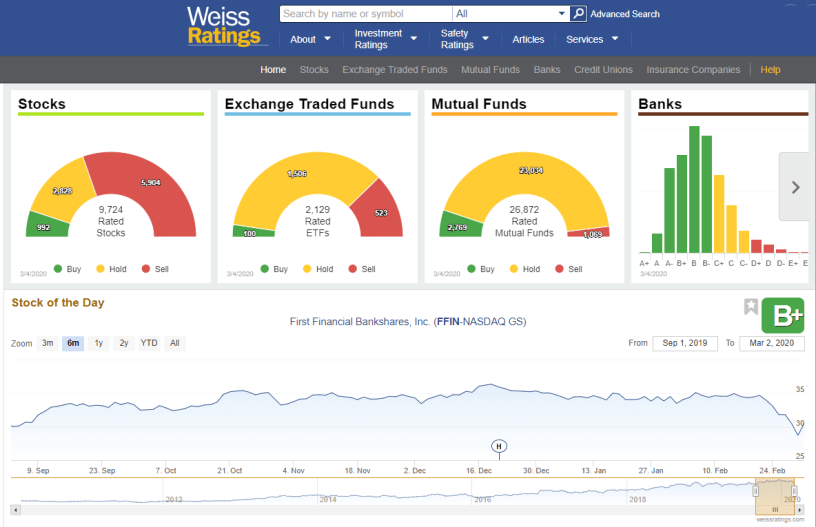Click the search magnifier icon
This screenshot has width=816, height=527.
(578, 14)
